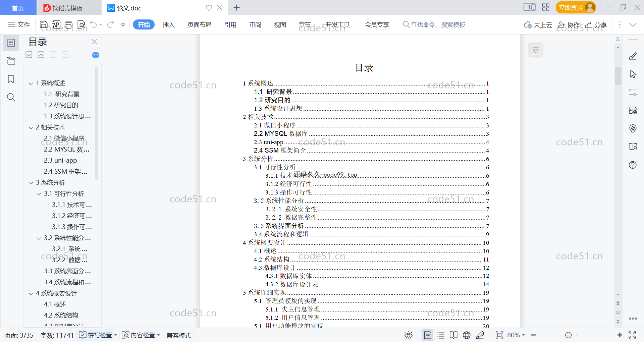Screen dimensions: 644x342
Task: Click the search commands field
Action: (x=434, y=24)
